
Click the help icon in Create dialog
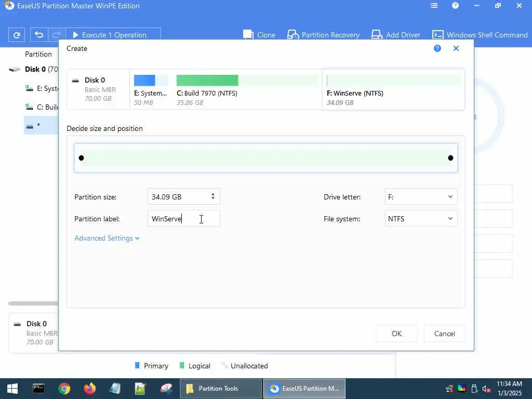pos(437,48)
